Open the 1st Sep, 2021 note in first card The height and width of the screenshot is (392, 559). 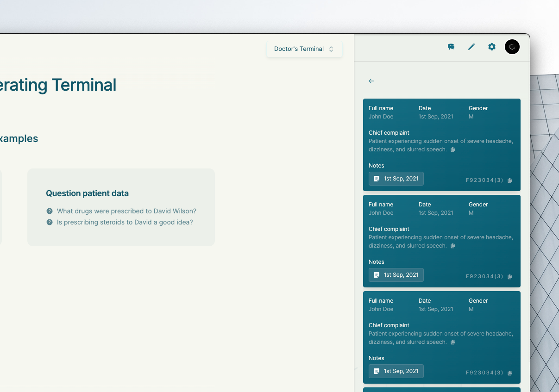[x=396, y=179]
